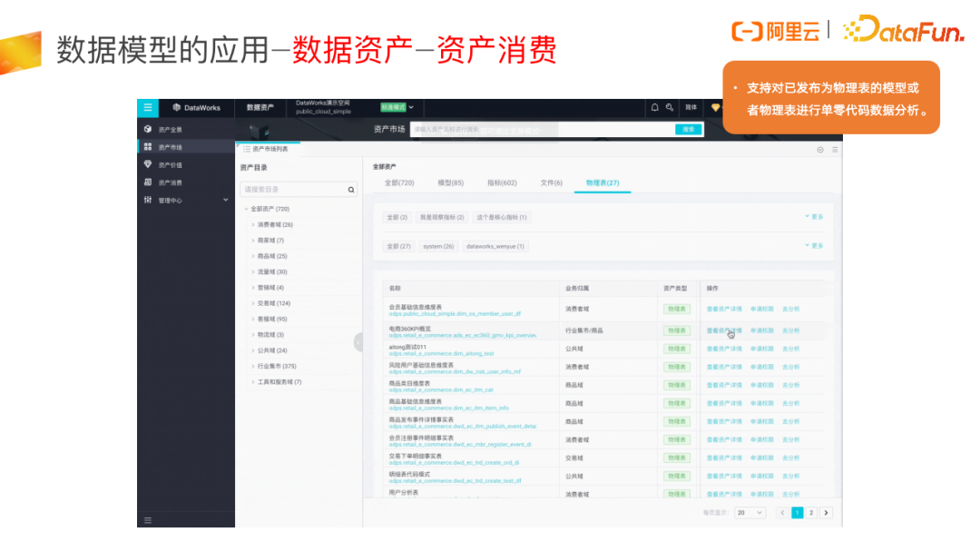This screenshot has width=980, height=552.
Task: Enable the 我是观察指标 (2) filter tag
Action: [442, 216]
